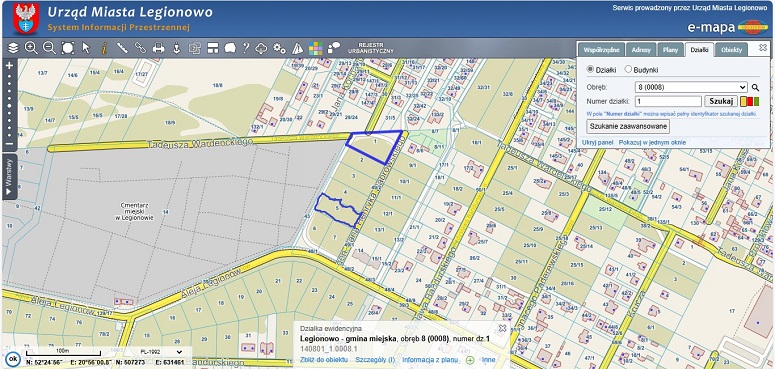Select the zoom in magnifier tool
The height and width of the screenshot is (369, 775).
tap(31, 48)
